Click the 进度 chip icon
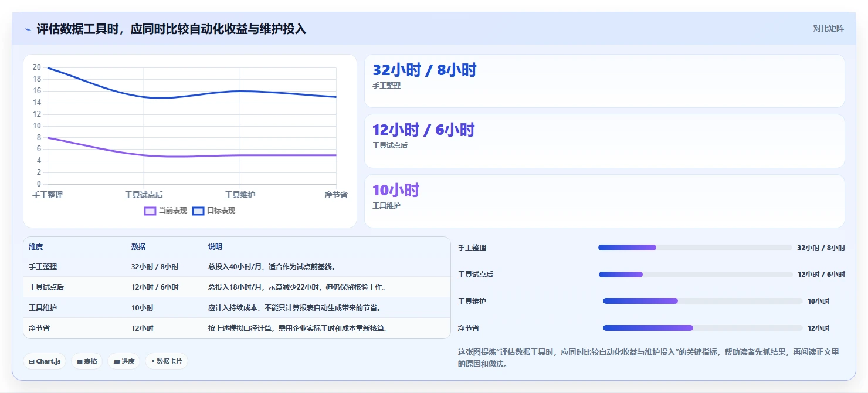Viewport: 868px width, 393px height. (117, 362)
